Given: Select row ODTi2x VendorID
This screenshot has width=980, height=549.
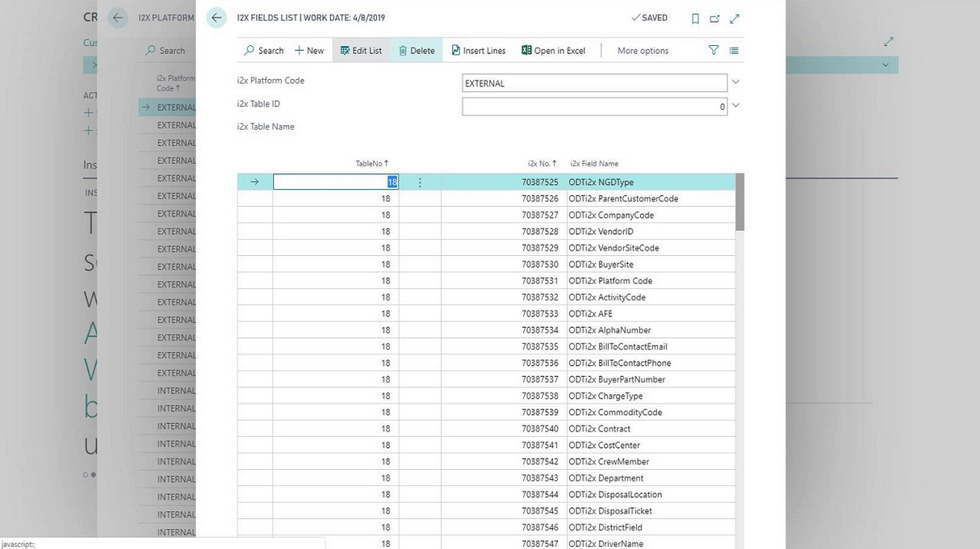Looking at the screenshot, I should point(486,232).
